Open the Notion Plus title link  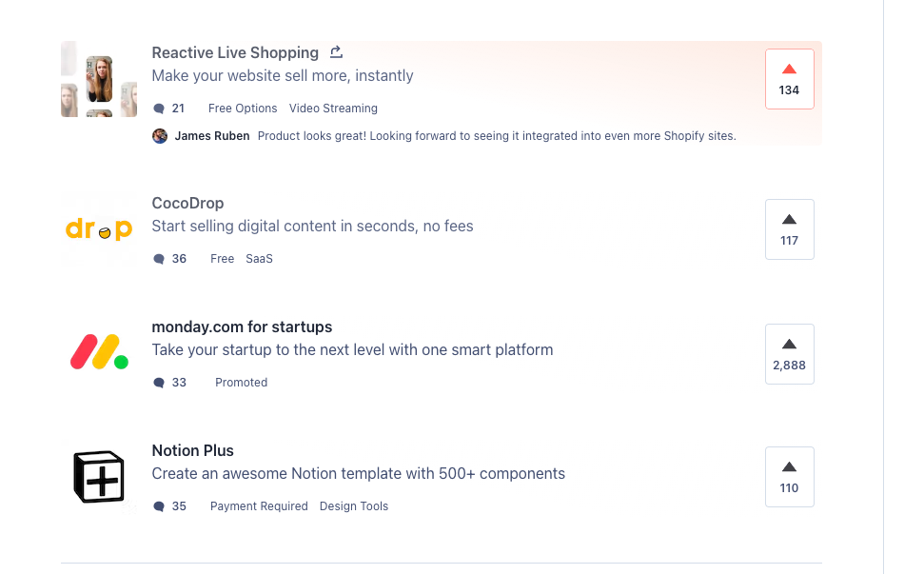[192, 450]
